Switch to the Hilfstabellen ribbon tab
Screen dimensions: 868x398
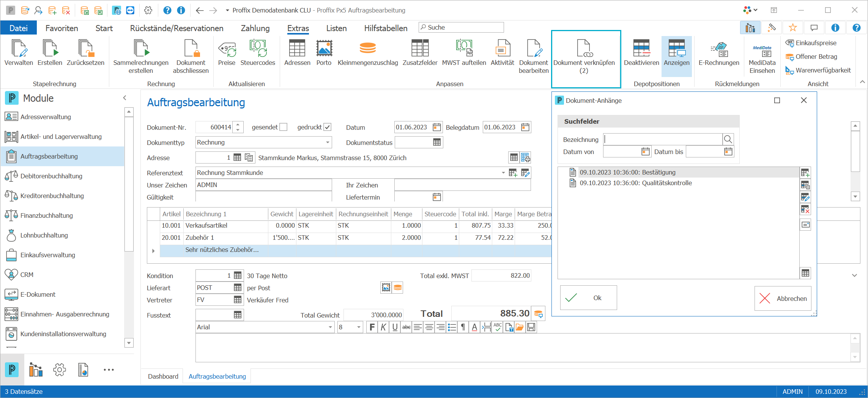coord(386,28)
